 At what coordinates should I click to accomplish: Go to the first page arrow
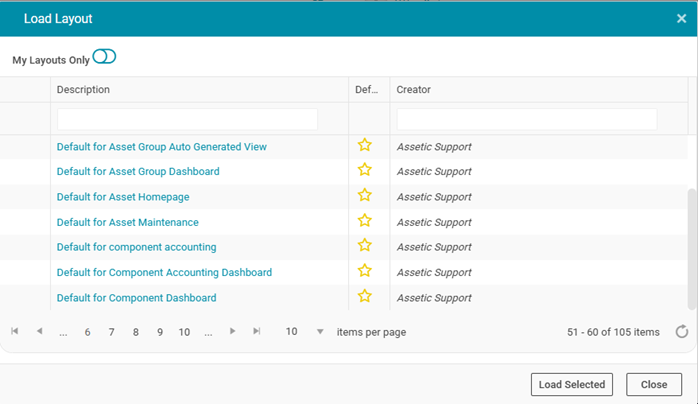15,331
